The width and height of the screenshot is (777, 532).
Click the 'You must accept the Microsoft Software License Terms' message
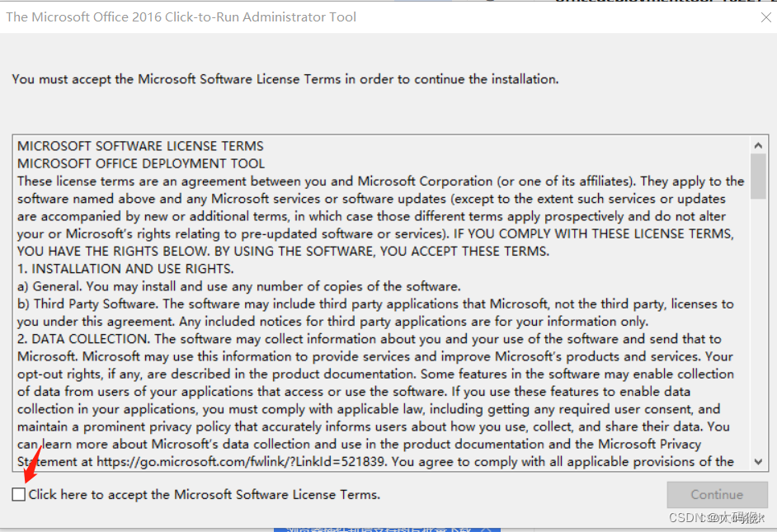tap(285, 79)
